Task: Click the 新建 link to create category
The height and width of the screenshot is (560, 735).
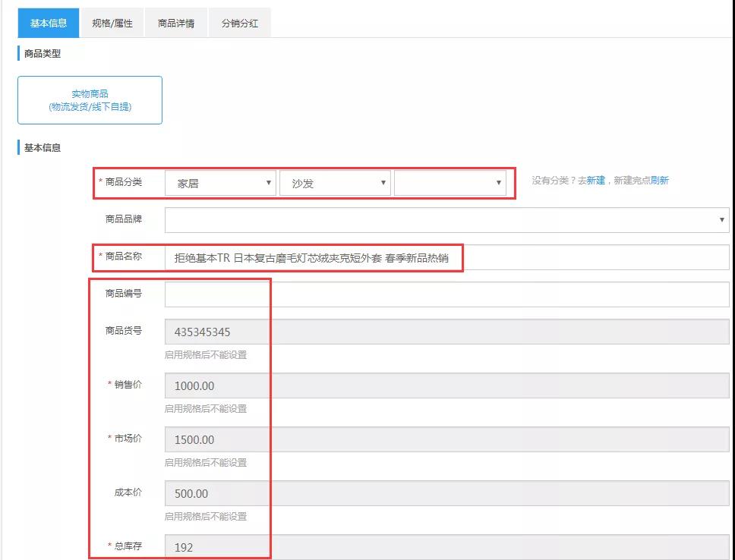Action: click(x=596, y=181)
